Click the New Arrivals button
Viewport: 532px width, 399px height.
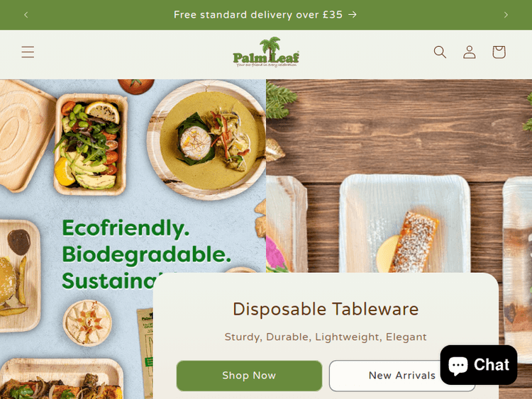point(402,376)
